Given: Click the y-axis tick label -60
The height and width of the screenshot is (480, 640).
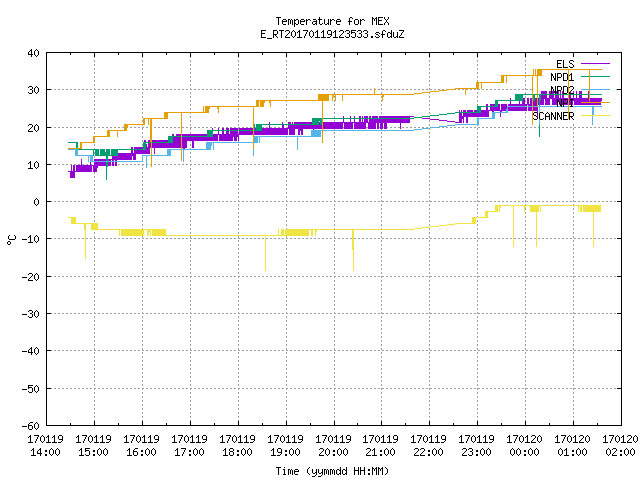Looking at the screenshot, I should pyautogui.click(x=31, y=426).
